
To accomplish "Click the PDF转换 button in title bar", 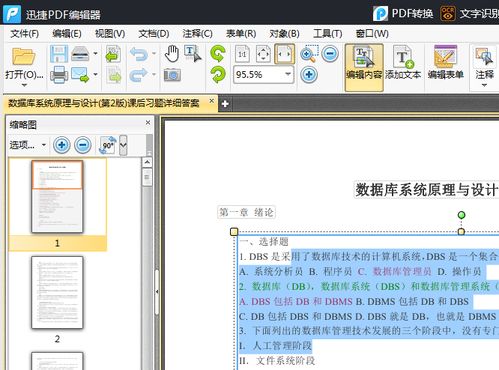I will tap(403, 14).
